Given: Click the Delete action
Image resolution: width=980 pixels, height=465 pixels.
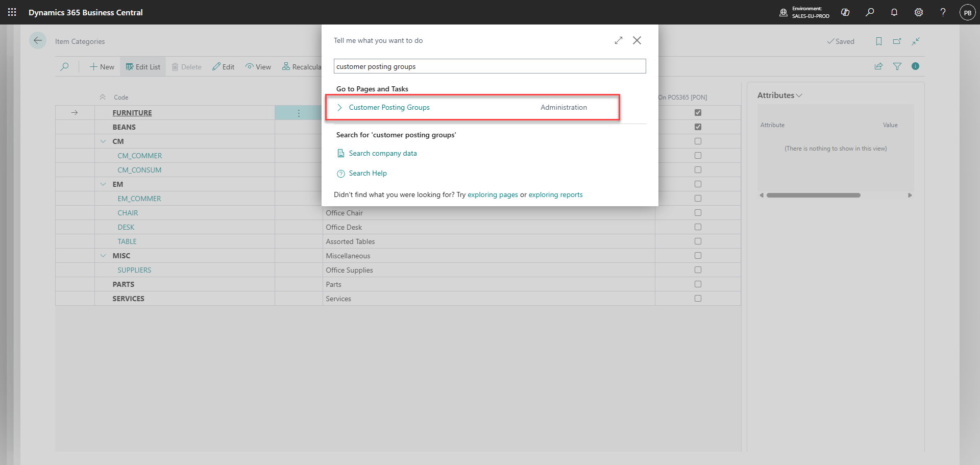Looking at the screenshot, I should pos(186,67).
